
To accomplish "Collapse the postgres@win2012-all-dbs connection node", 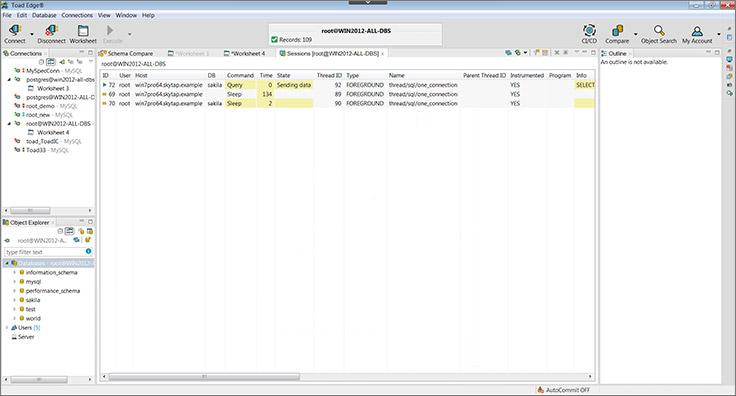I will pyautogui.click(x=9, y=80).
